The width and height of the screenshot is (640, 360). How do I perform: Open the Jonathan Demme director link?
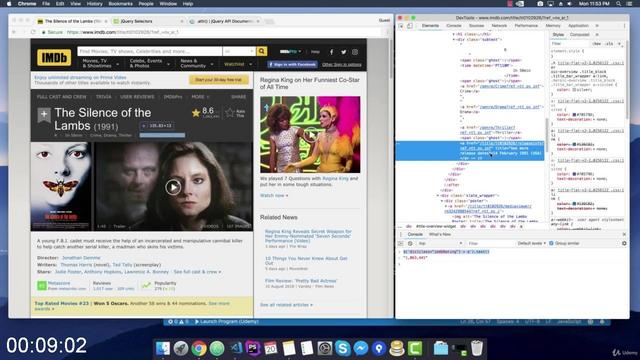pos(81,258)
